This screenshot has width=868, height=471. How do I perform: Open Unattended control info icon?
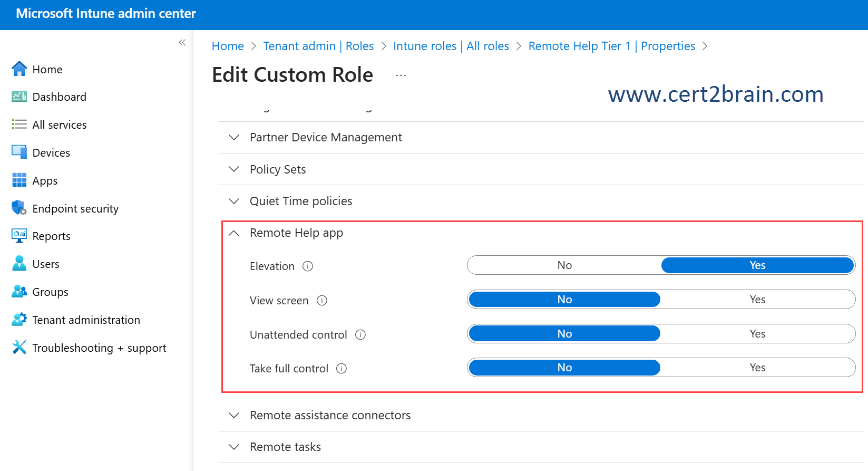(360, 335)
